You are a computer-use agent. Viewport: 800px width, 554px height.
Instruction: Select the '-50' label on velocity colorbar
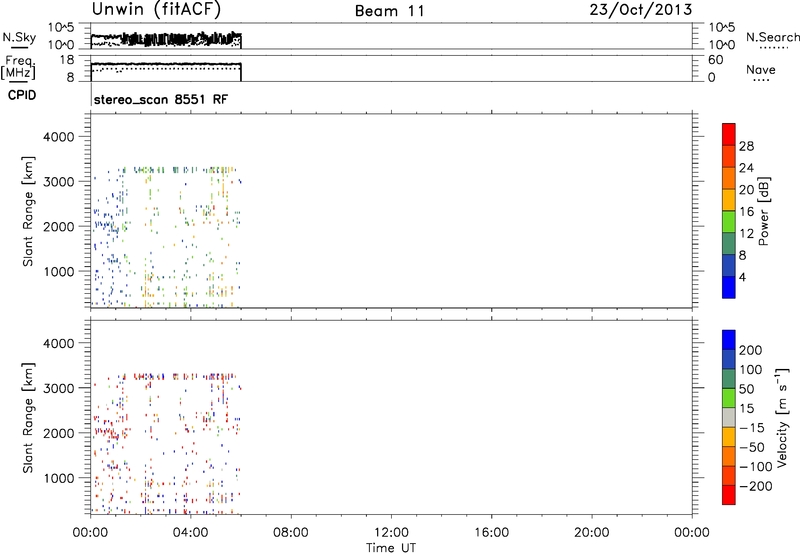coord(752,447)
